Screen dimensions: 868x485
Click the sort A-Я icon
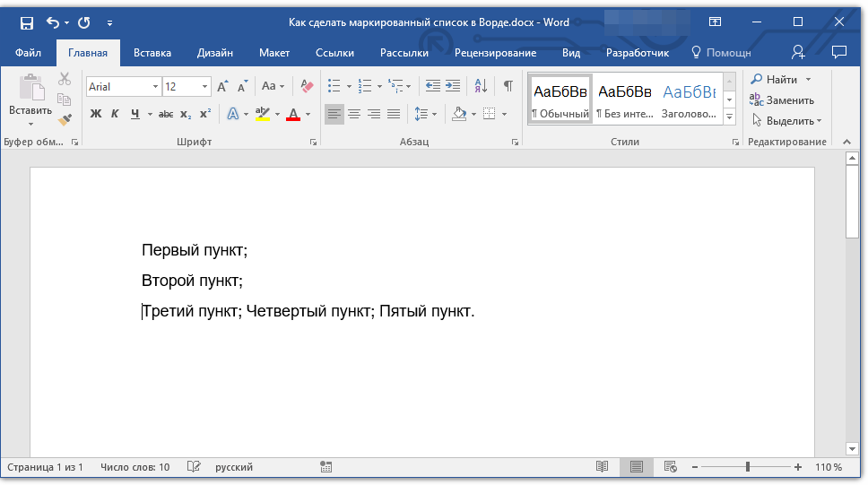tap(481, 86)
